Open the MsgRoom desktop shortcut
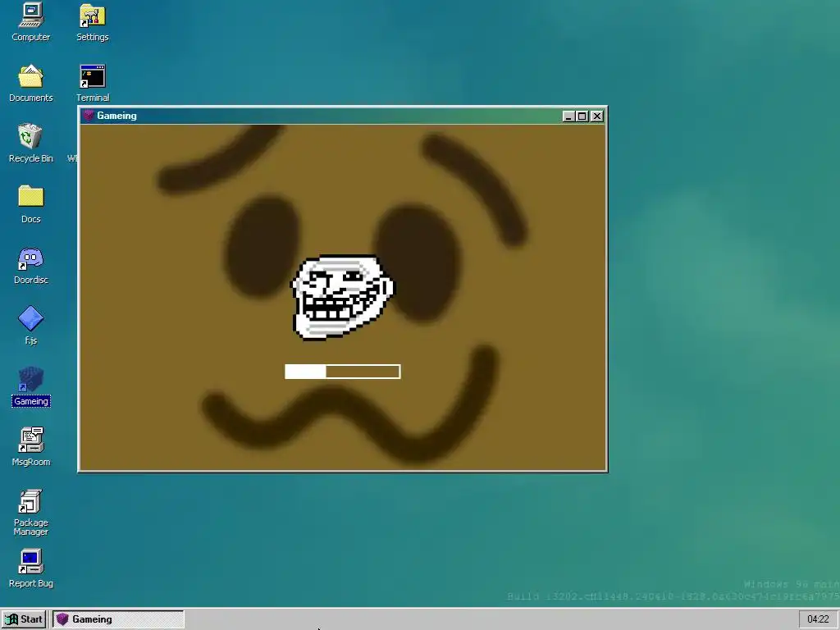The height and width of the screenshot is (630, 840). click(x=30, y=447)
